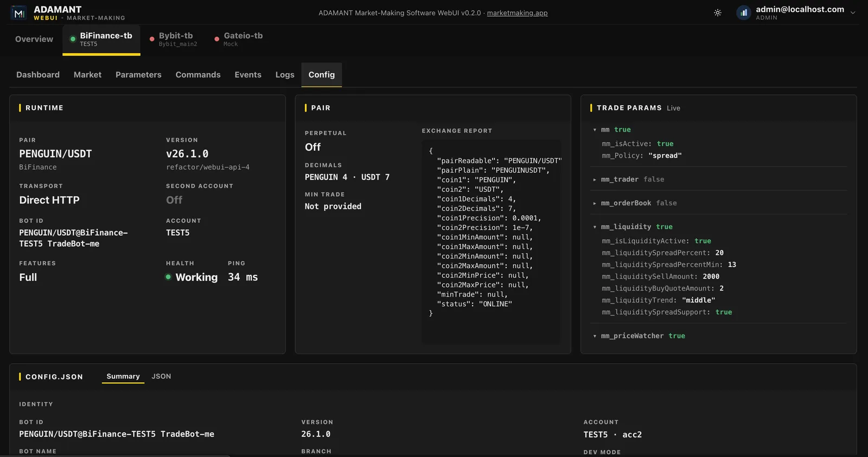
Task: Open the Commands tab
Action: point(198,75)
